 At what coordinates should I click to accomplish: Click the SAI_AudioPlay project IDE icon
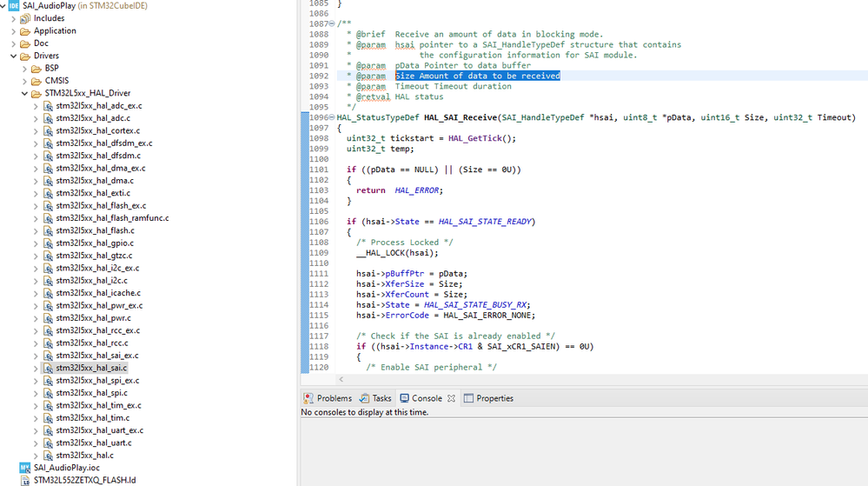tap(14, 5)
